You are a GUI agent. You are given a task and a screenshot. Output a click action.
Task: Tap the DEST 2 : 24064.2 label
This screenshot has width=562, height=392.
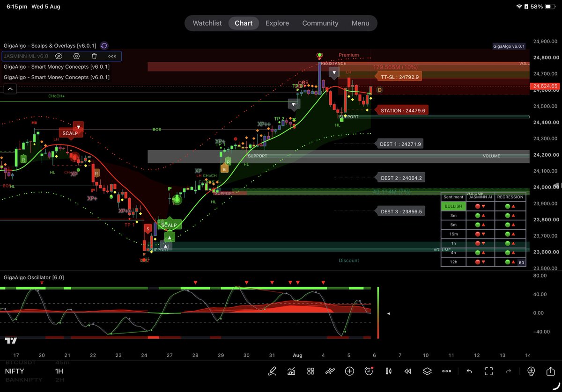tap(400, 178)
